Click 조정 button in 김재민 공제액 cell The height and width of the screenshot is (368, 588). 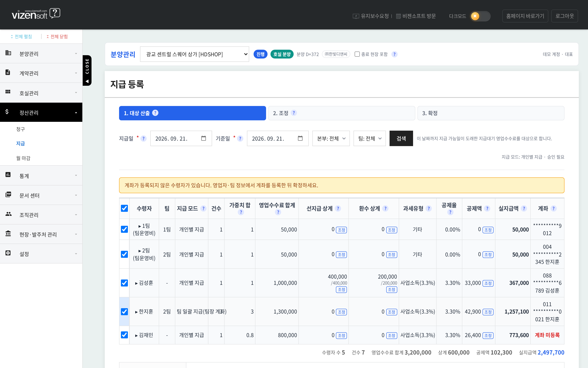(x=488, y=335)
